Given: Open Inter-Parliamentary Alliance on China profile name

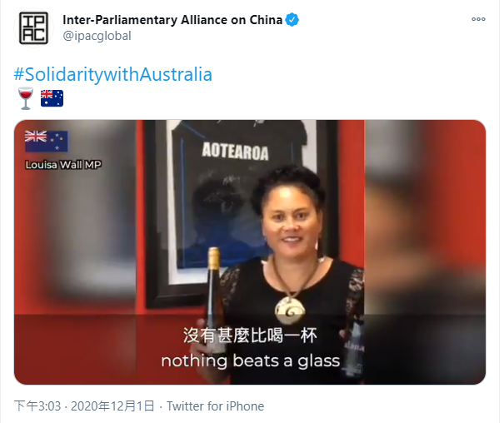Looking at the screenshot, I should (172, 20).
